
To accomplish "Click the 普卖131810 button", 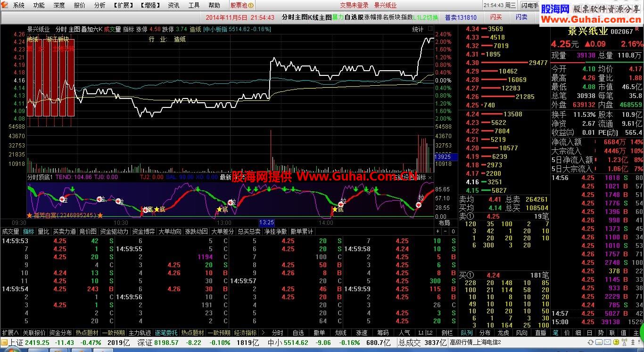I will (x=461, y=17).
